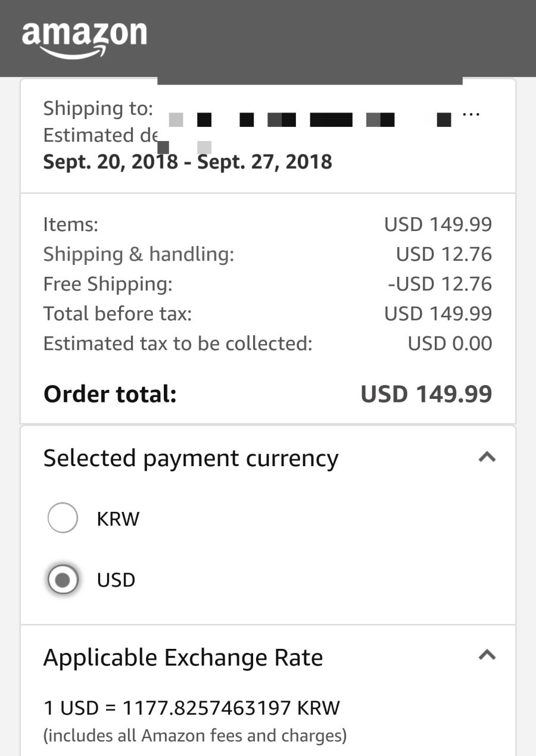Tap the -USD 12.76 free shipping discount

(x=440, y=284)
